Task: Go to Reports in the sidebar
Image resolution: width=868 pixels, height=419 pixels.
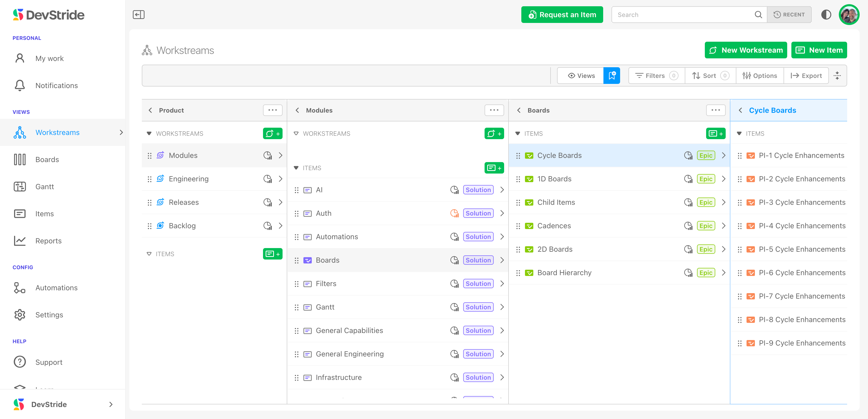Action: click(x=48, y=241)
